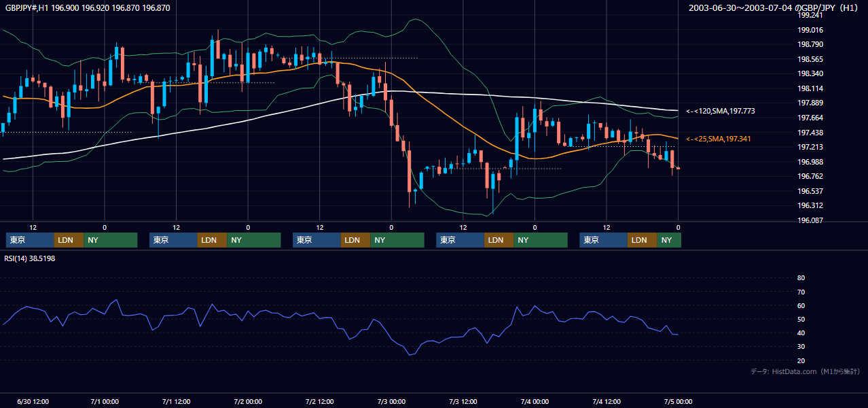Select the 7/3 00:00 time axis label
The width and height of the screenshot is (868, 408).
tap(391, 401)
